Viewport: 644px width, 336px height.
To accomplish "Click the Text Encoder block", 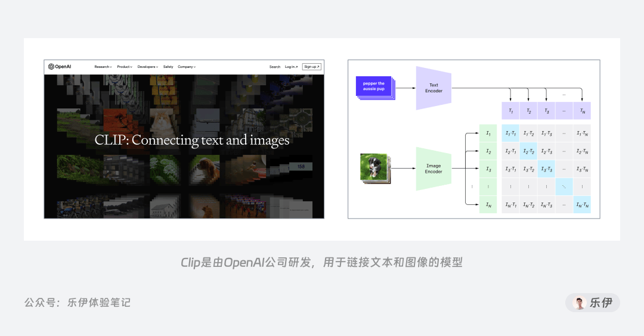I will pos(434,88).
